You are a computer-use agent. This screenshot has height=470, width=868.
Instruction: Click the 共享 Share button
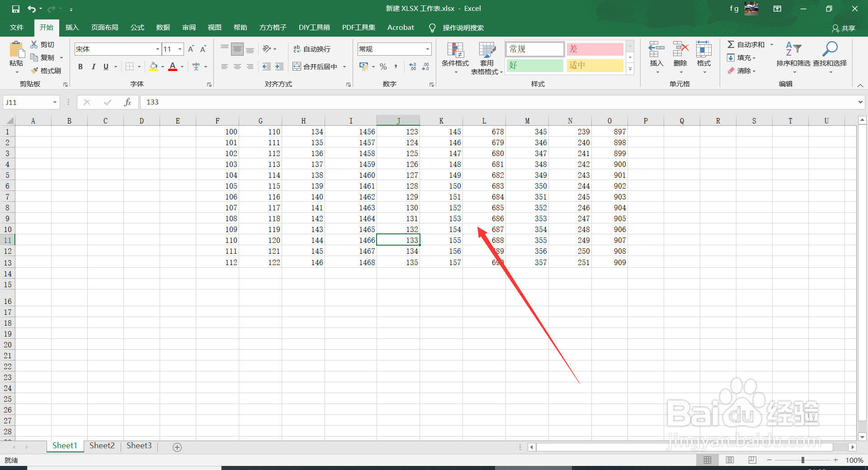844,28
